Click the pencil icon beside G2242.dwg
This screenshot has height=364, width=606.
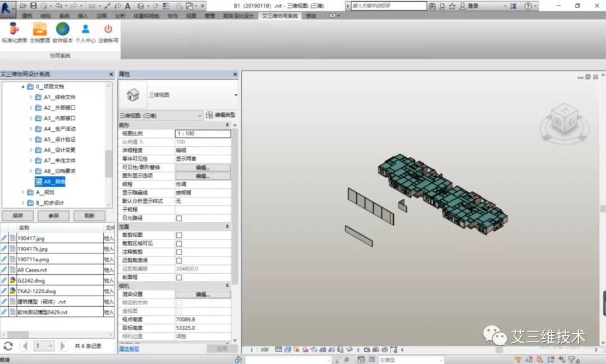pos(4,279)
